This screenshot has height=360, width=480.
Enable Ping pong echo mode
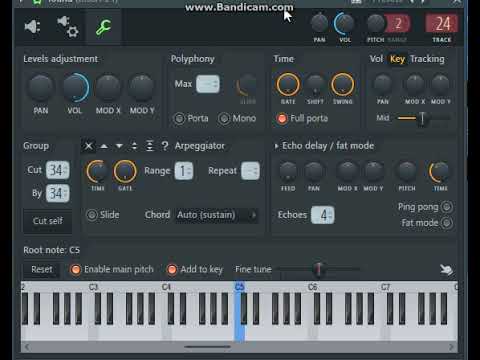447,207
